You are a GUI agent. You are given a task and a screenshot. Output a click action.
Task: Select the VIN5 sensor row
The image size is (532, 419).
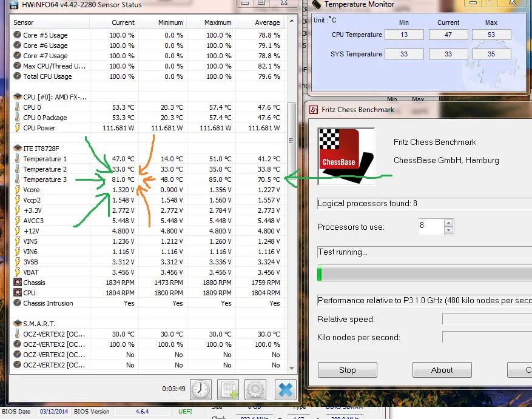coord(147,241)
